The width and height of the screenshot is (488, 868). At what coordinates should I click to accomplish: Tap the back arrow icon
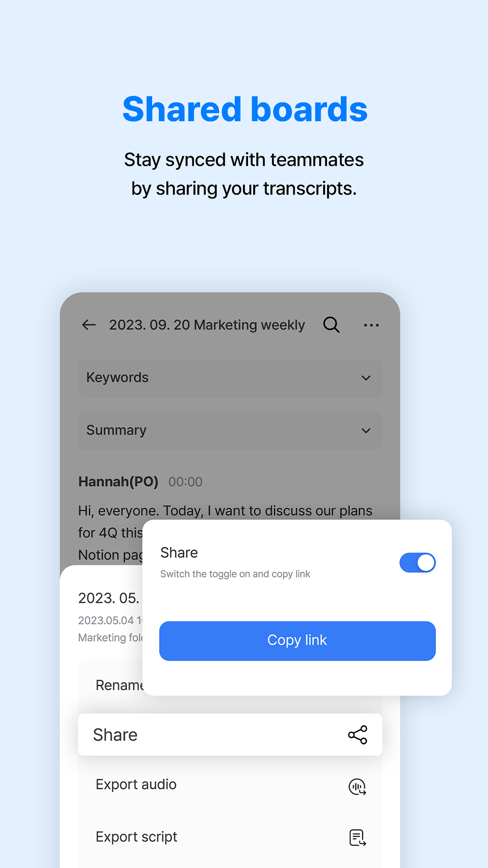(x=89, y=325)
